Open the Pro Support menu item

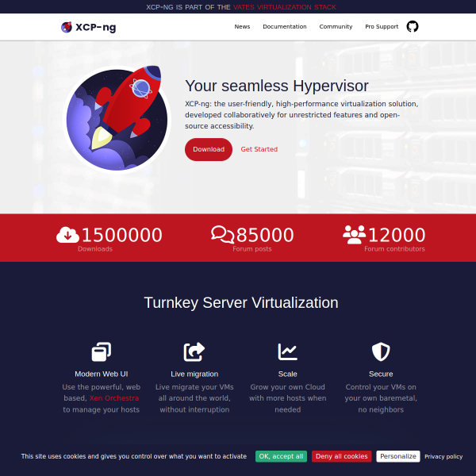[x=382, y=27]
